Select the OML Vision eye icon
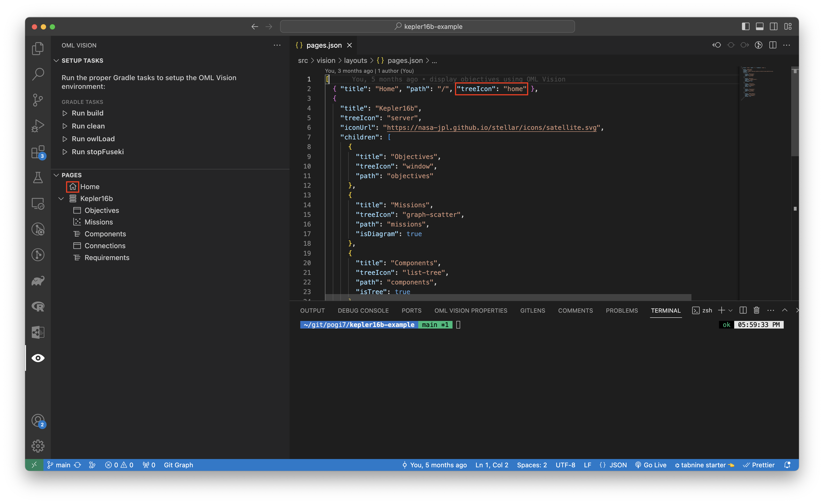 (38, 358)
